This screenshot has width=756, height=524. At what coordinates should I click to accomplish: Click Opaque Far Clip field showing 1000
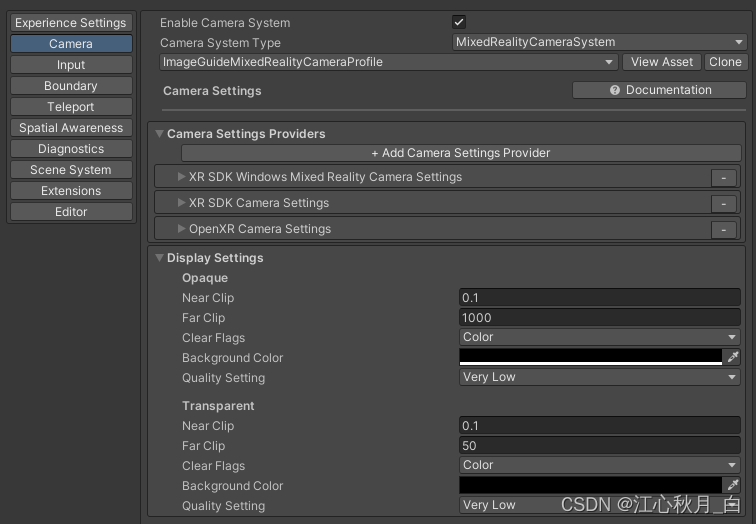(x=599, y=318)
